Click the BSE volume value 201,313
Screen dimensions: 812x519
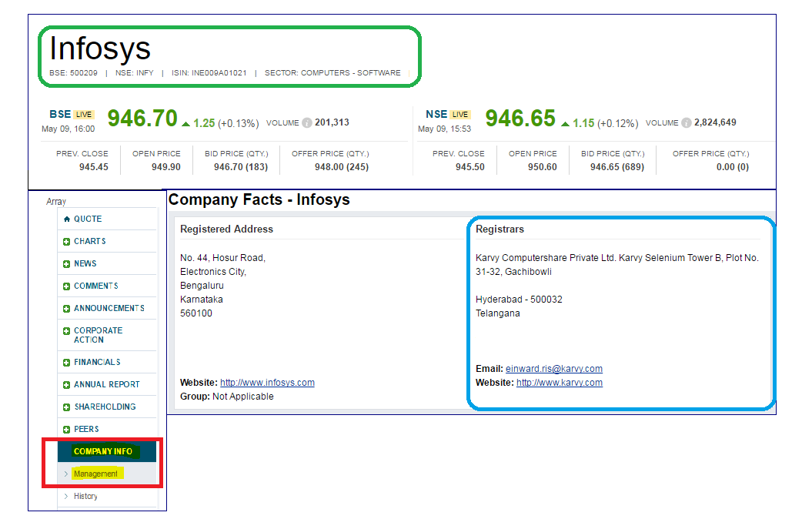[332, 122]
